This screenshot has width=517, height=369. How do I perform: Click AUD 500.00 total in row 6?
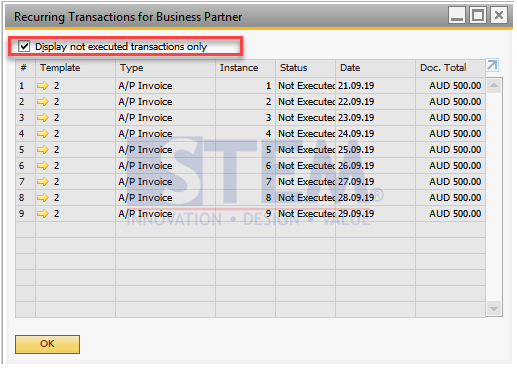click(450, 166)
